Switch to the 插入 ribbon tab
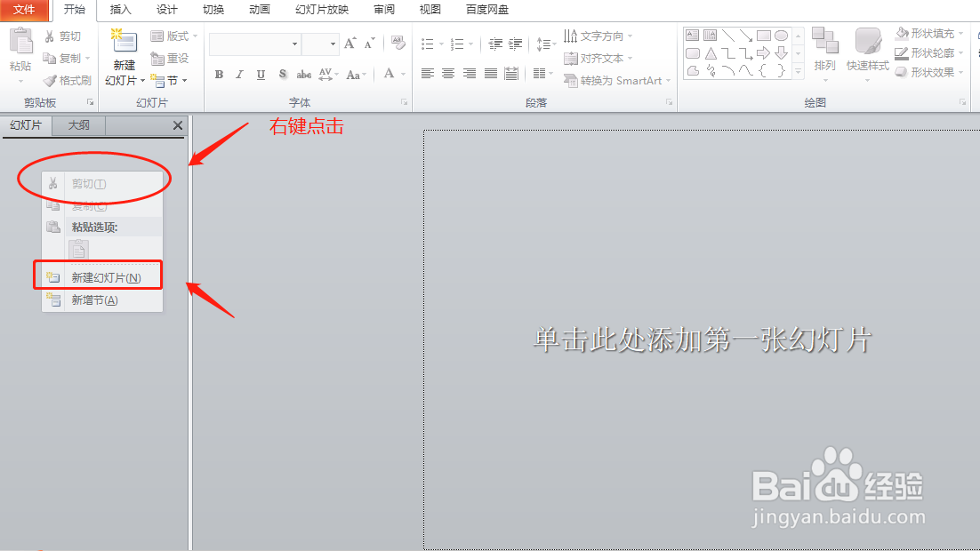The height and width of the screenshot is (551, 980). (x=120, y=10)
